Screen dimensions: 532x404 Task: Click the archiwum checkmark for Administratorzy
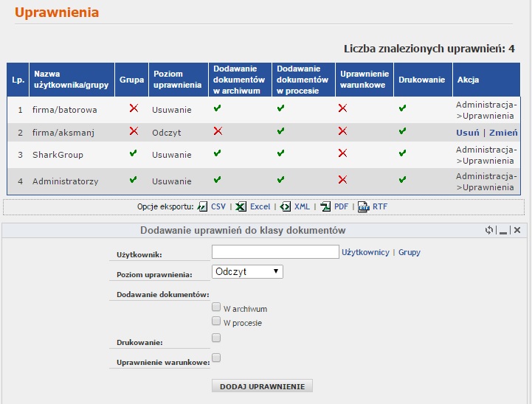coord(217,179)
